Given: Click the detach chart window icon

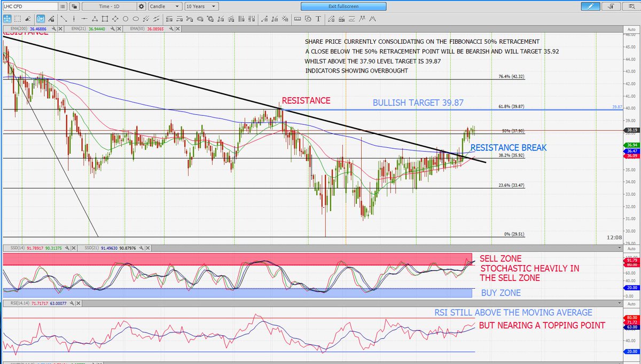Looking at the screenshot, I should coord(74,6).
